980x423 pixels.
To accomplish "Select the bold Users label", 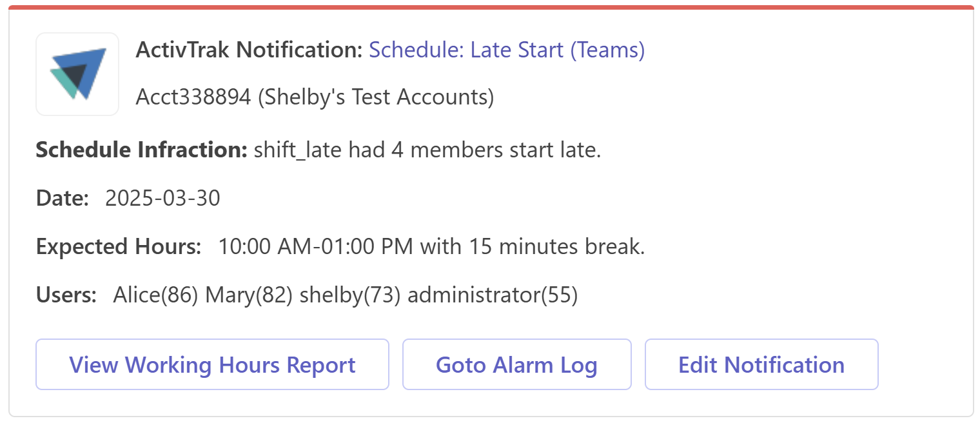I will tap(66, 295).
